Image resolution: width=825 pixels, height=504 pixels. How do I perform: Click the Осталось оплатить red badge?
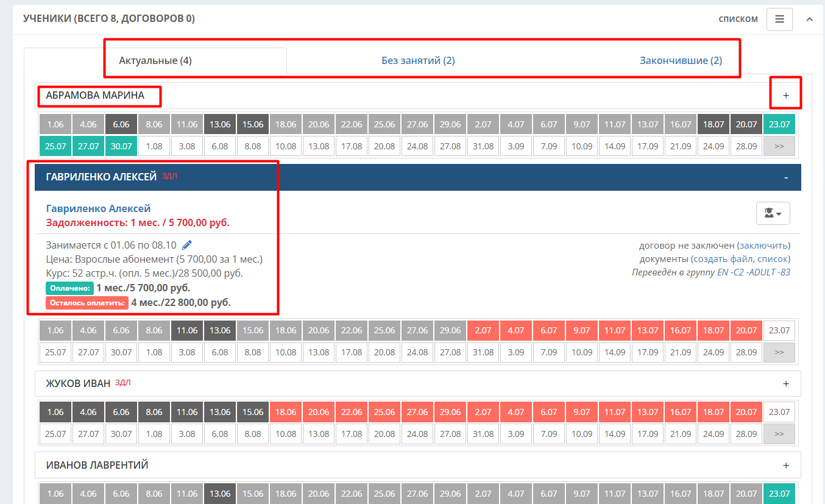(x=87, y=302)
